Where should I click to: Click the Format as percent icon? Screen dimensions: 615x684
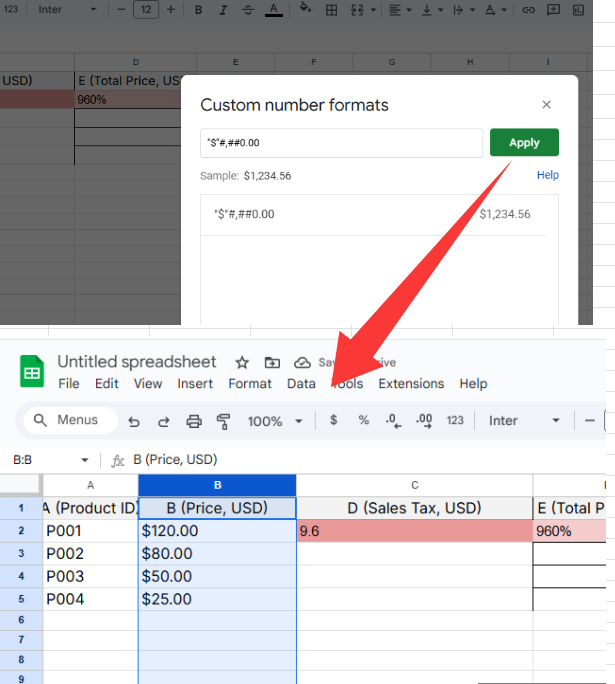(x=363, y=421)
